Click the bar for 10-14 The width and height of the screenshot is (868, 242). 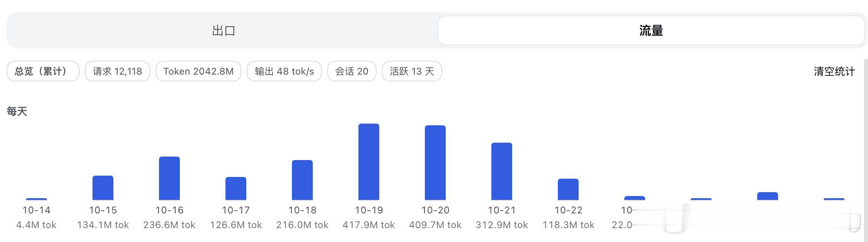[36, 199]
